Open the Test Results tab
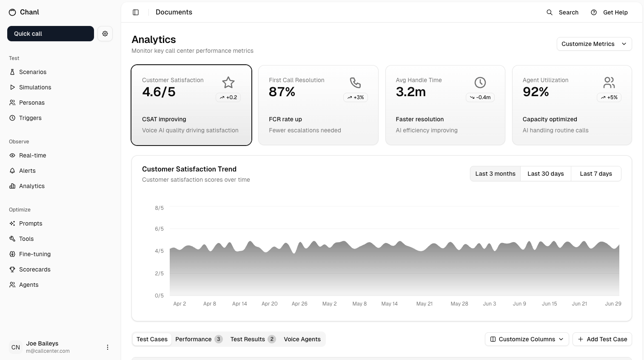644x360 pixels. (x=248, y=339)
